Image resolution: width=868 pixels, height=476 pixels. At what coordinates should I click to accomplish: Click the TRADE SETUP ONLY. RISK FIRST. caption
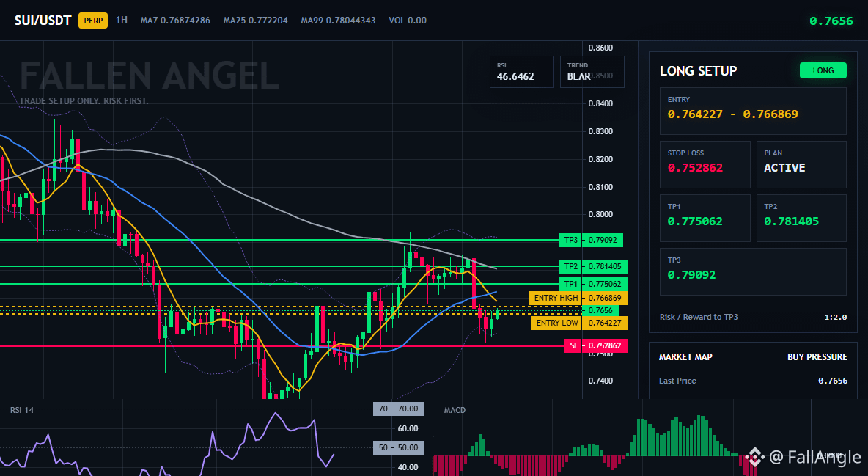[84, 101]
